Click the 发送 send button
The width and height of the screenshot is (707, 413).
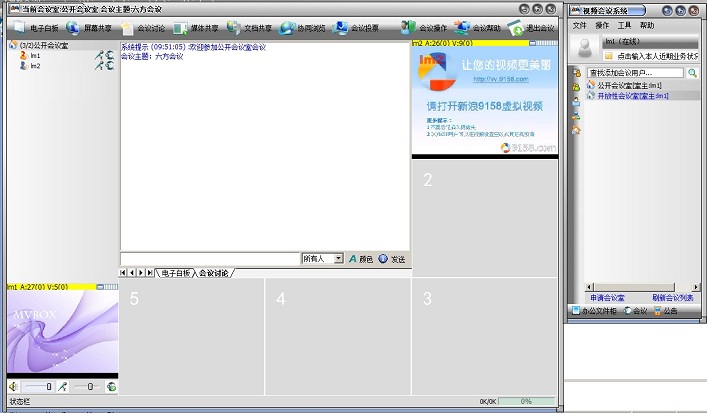click(x=392, y=259)
